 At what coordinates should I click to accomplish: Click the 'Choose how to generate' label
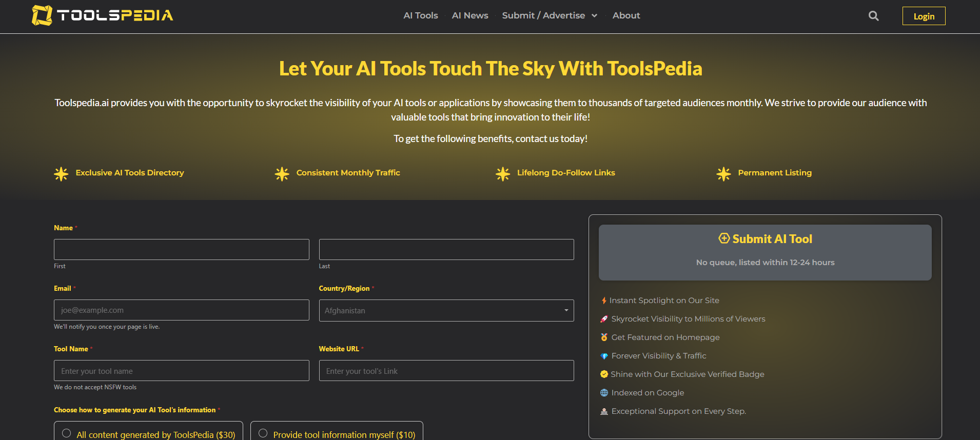[135, 410]
